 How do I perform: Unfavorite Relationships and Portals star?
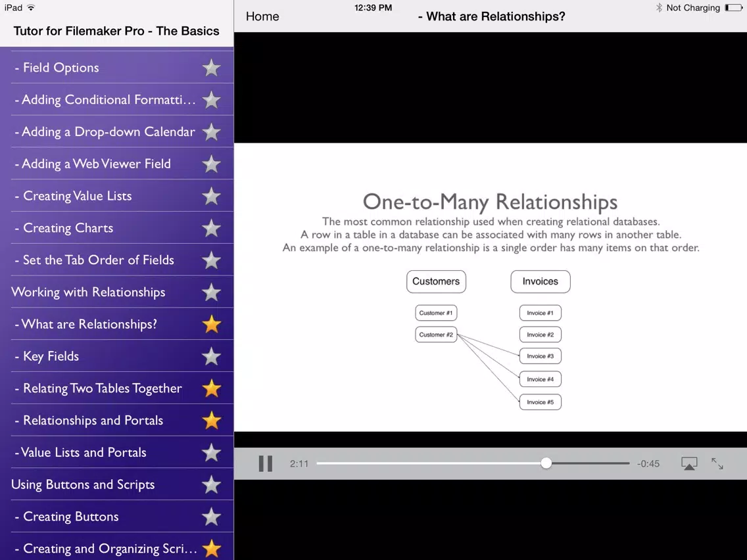coord(211,421)
